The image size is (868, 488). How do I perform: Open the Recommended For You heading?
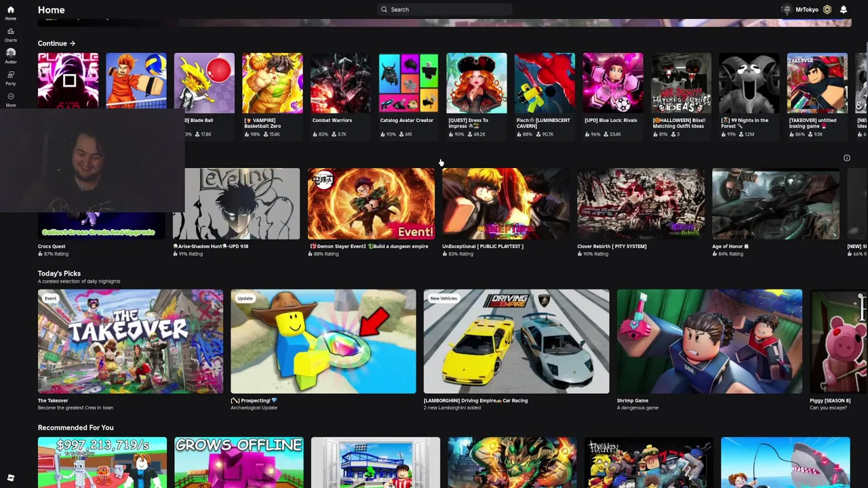[x=75, y=428]
